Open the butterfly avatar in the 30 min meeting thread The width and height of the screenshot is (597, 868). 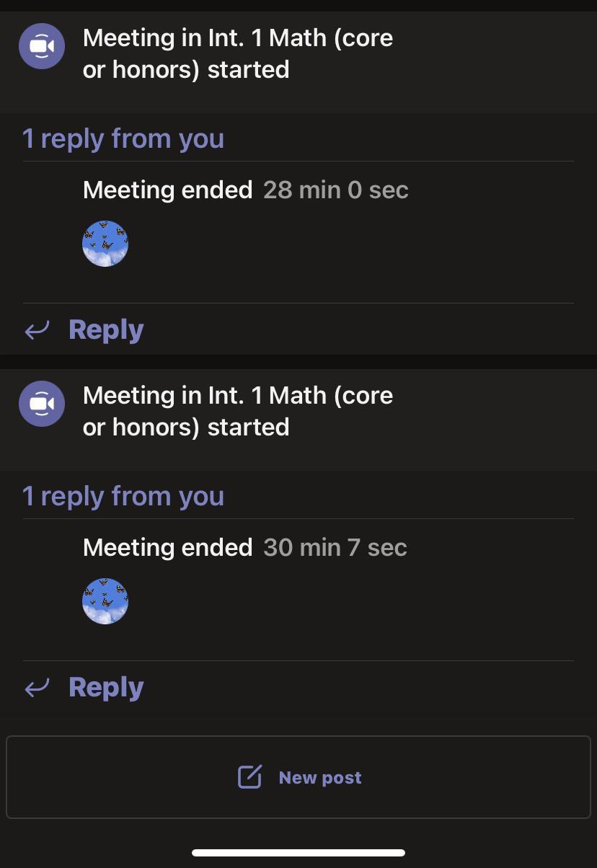[x=105, y=601]
